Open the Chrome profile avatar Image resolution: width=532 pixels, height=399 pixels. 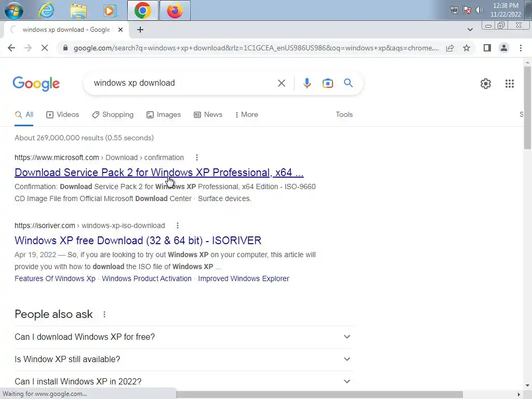(x=504, y=48)
